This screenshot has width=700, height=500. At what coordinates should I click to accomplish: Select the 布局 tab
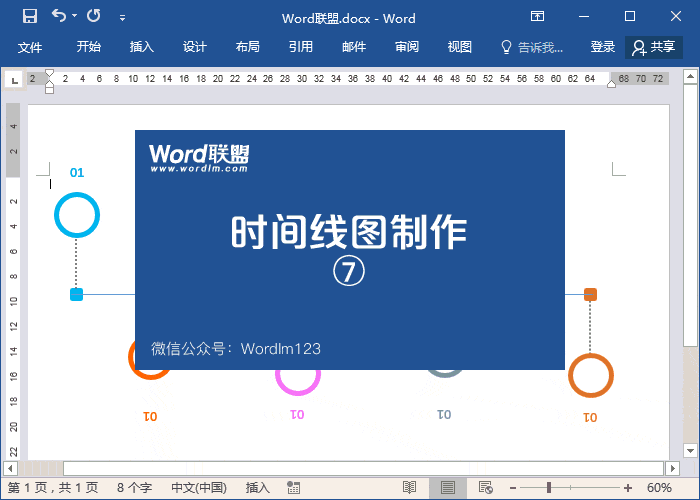(x=248, y=46)
